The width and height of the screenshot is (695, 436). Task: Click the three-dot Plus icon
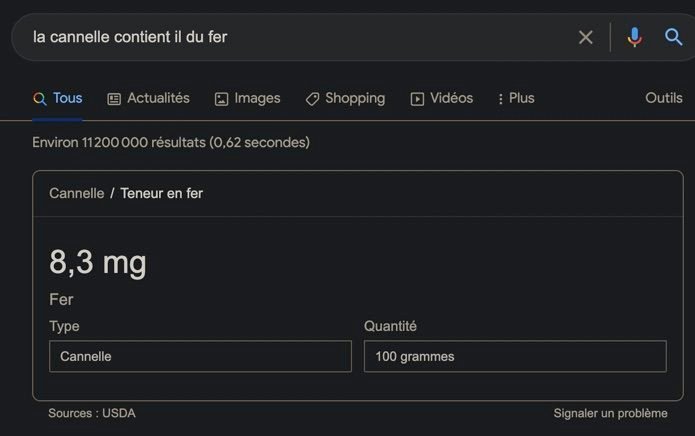[500, 99]
